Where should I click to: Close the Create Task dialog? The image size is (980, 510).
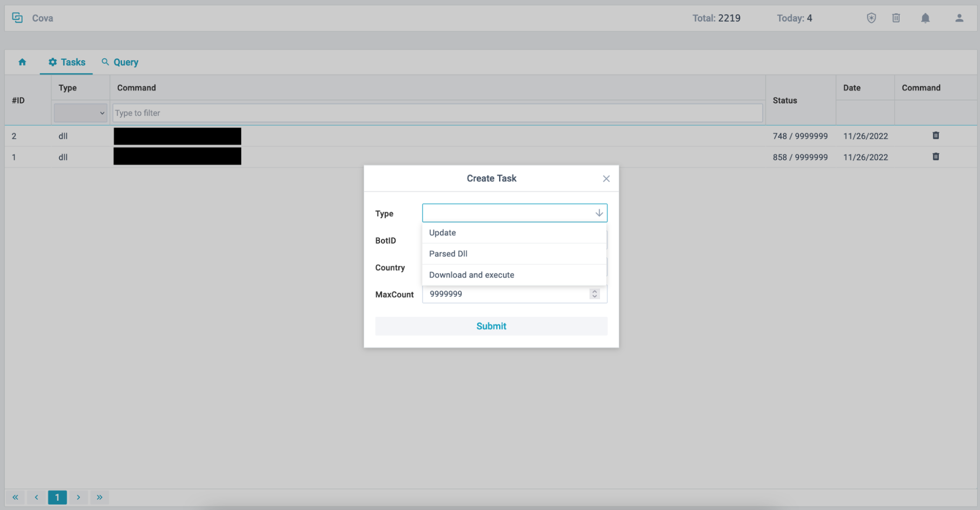pos(606,178)
